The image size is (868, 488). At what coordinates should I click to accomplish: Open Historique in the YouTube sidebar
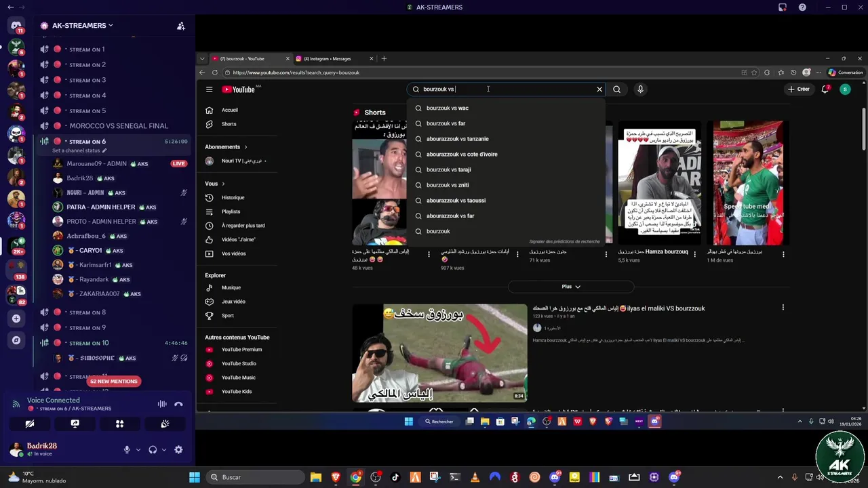[233, 197]
